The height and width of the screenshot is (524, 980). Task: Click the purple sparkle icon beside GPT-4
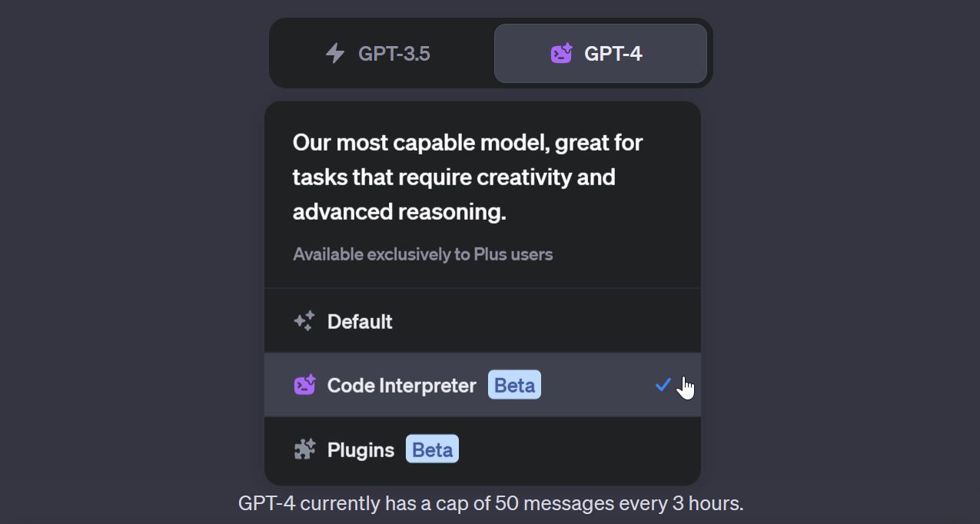pyautogui.click(x=560, y=53)
